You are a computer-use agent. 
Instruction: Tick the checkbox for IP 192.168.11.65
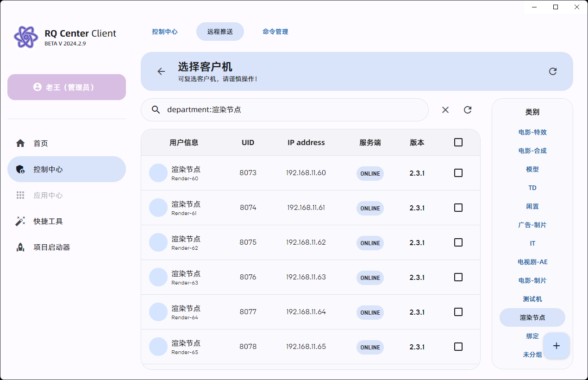pyautogui.click(x=458, y=347)
